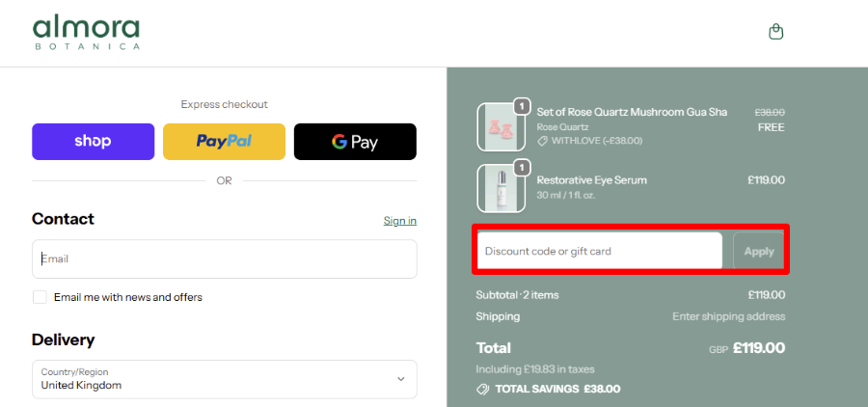
Task: Click quantity badge on Gua Sha thumbnail
Action: pos(522,106)
